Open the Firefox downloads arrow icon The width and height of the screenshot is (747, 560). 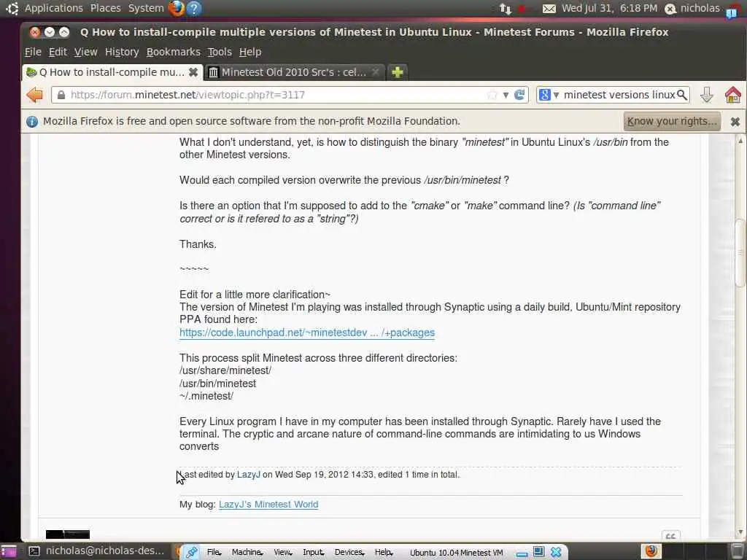tap(706, 95)
